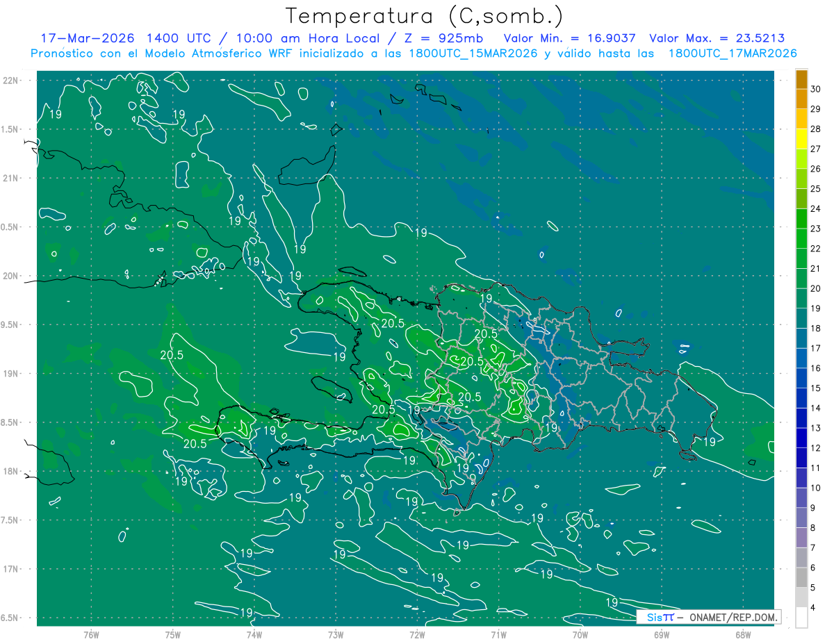Click the "21N" latitude axis label
The image size is (834, 644).
coord(11,179)
